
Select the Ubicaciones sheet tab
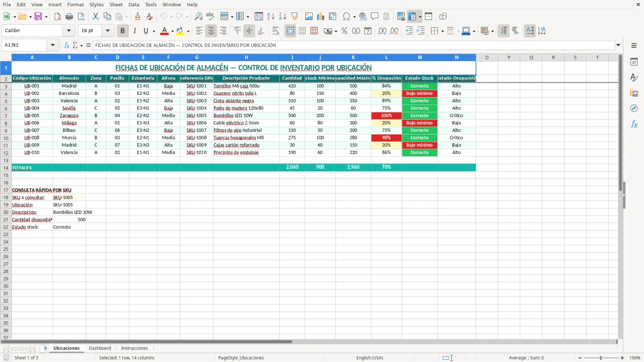pyautogui.click(x=67, y=348)
